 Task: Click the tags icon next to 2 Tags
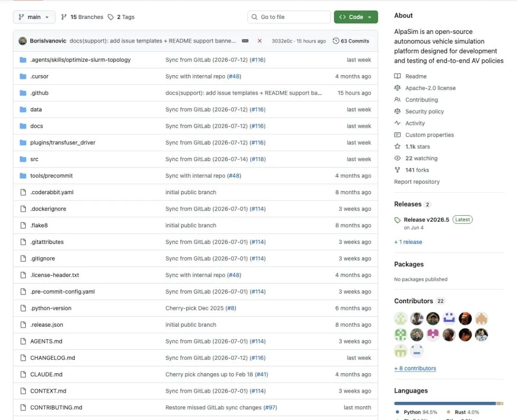pos(111,17)
